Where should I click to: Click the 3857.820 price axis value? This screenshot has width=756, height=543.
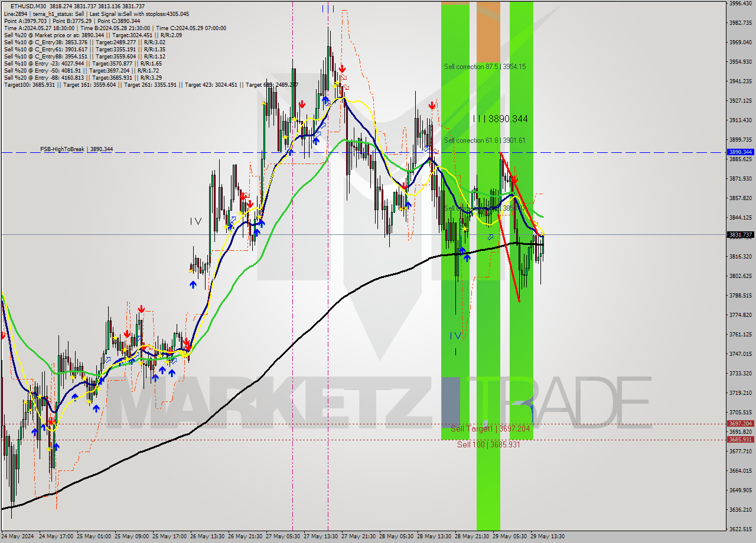pos(741,198)
